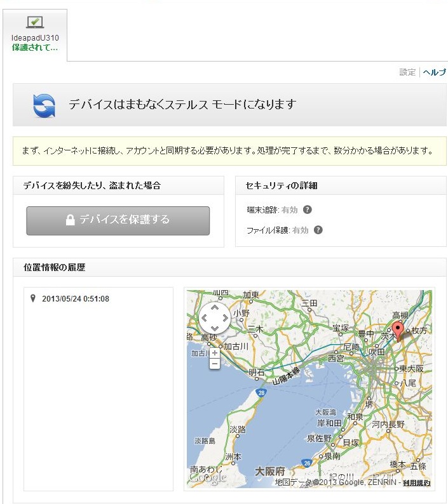
Task: Zoom out on the map
Action: coord(215,364)
